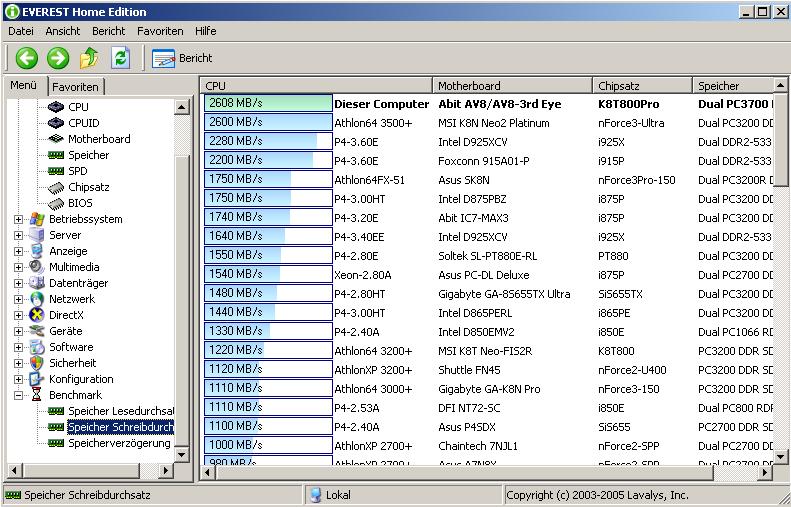Click the MSI K8N Neo2 Platinum cell

pos(493,123)
